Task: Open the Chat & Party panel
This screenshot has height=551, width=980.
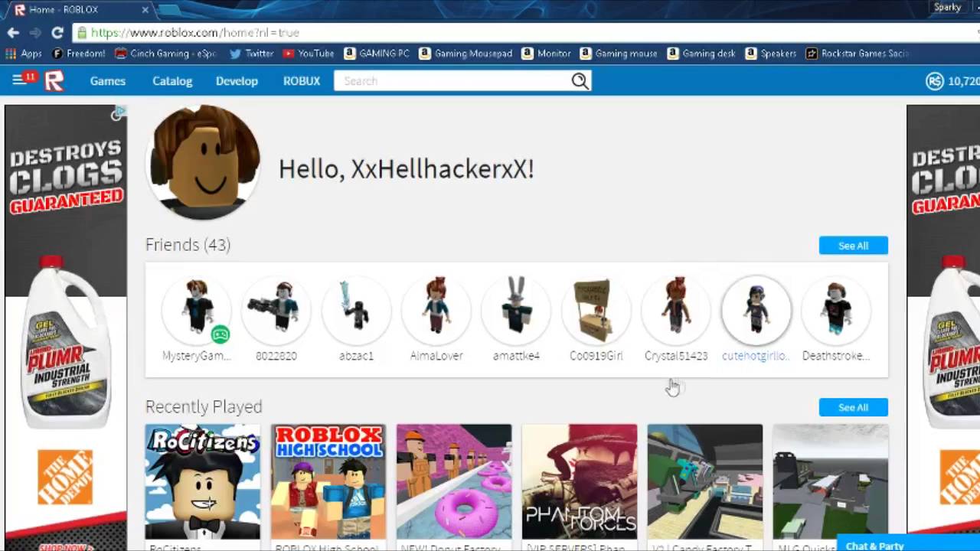Action: pyautogui.click(x=908, y=544)
